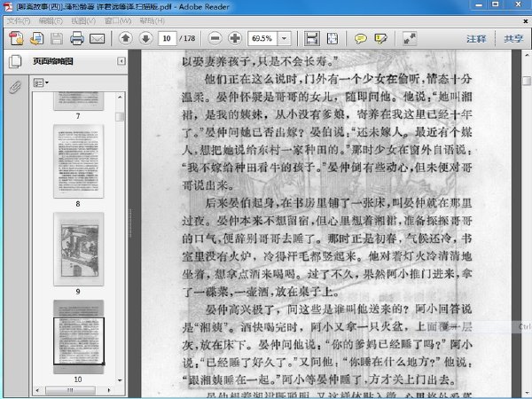
Task: Select the page 9 illustration thumbnail
Action: coord(78,249)
